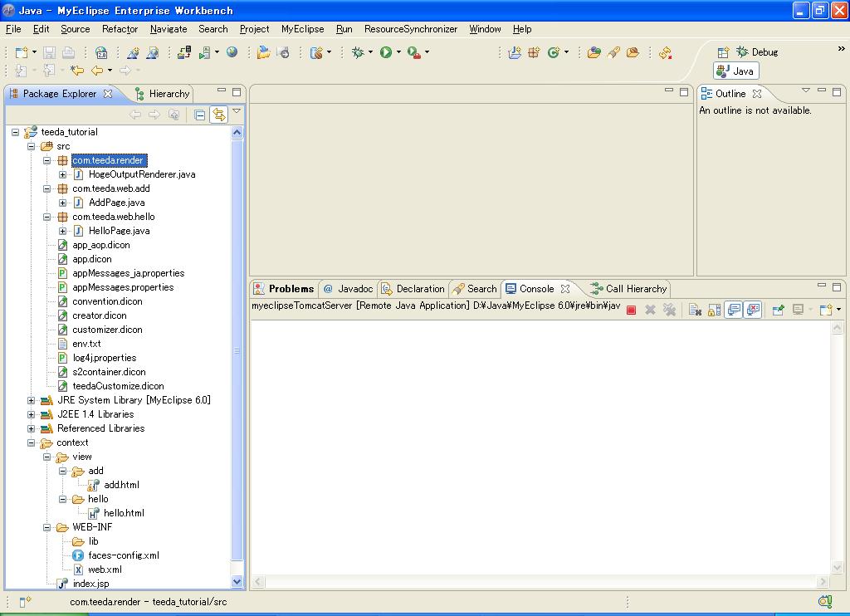Open the Refactor menu

pyautogui.click(x=120, y=29)
